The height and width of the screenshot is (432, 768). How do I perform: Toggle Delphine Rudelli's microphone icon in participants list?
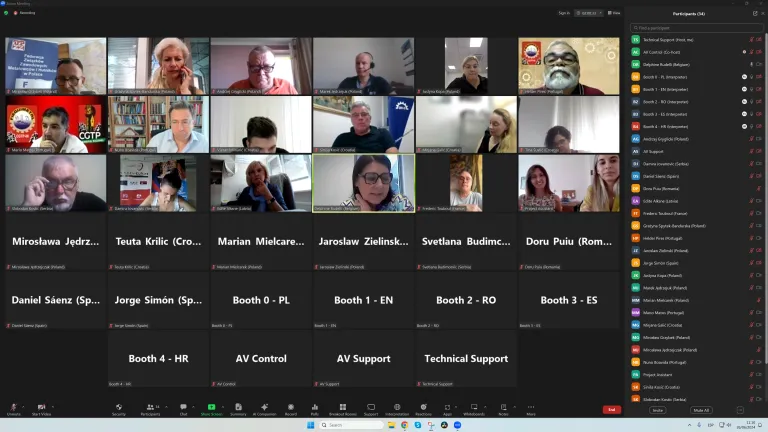click(751, 64)
